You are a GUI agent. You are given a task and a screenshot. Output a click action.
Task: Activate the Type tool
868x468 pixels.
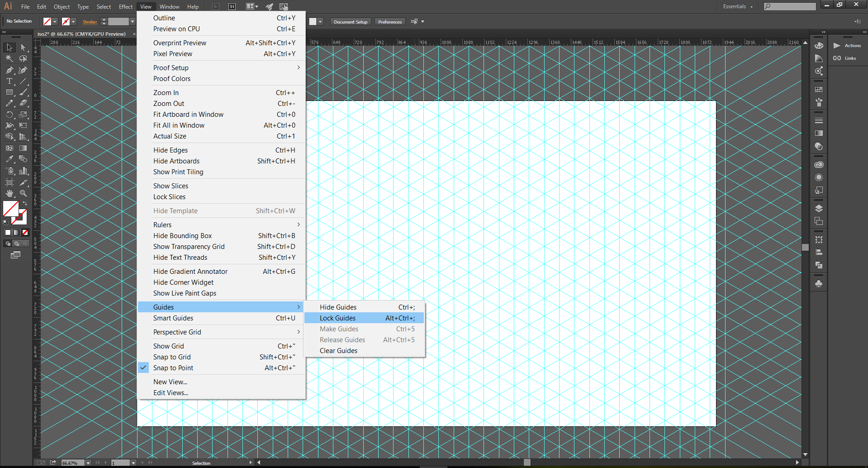(x=9, y=81)
